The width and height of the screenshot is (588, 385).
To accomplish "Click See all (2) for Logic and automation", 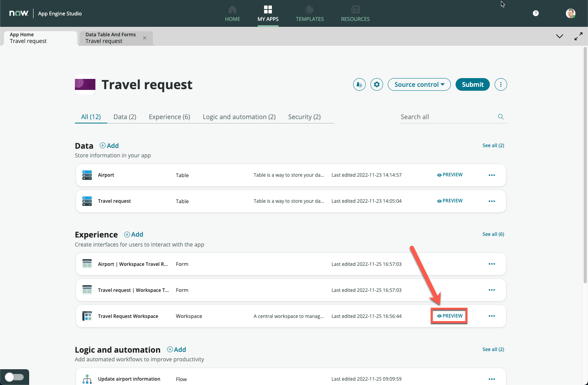I will click(493, 349).
